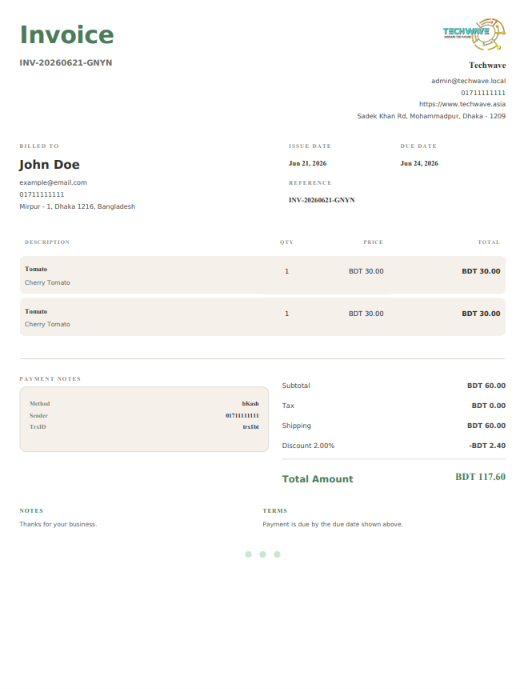Select the invoice number under REFERENCE

322,200
